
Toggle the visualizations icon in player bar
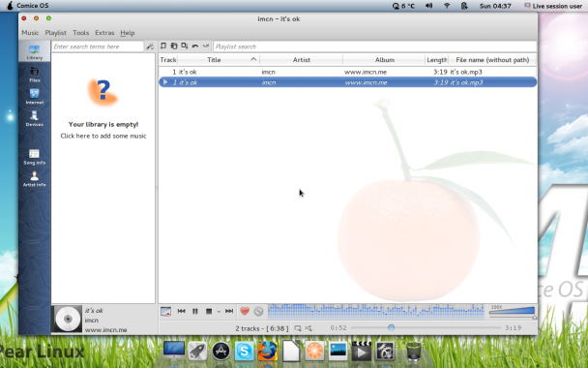tap(165, 311)
